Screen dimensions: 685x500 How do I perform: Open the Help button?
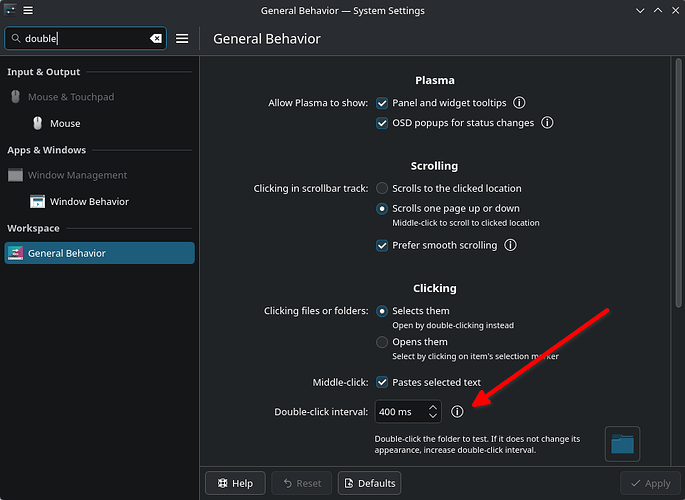coord(235,483)
